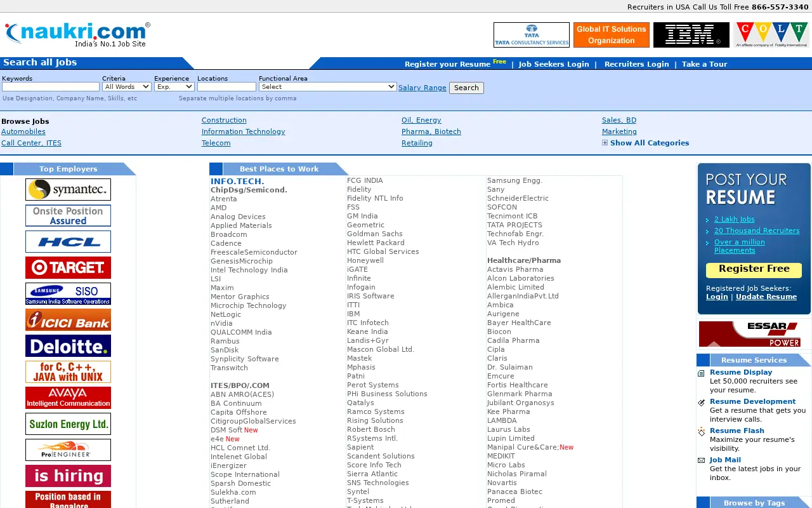
Task: Click the ICICI Bank employer logo
Action: click(x=68, y=319)
